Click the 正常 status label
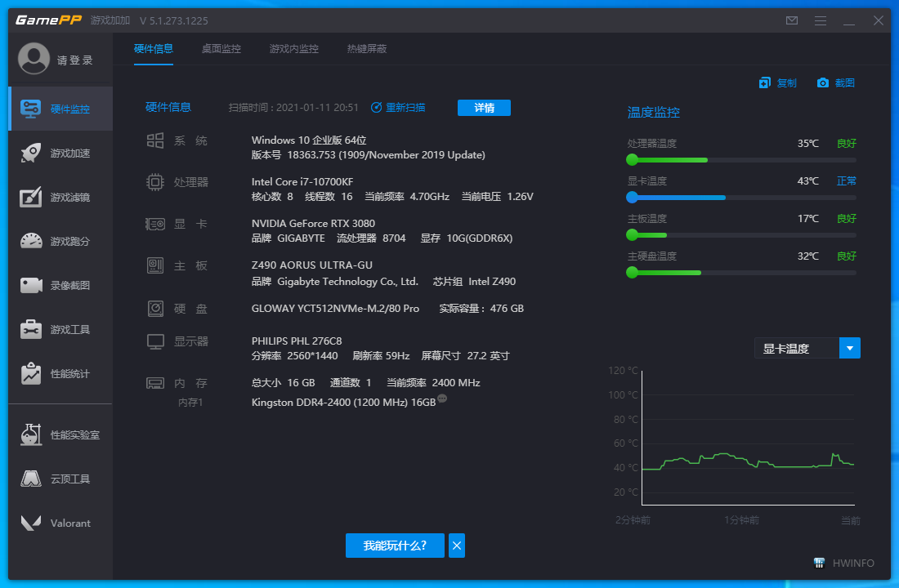 tap(846, 181)
